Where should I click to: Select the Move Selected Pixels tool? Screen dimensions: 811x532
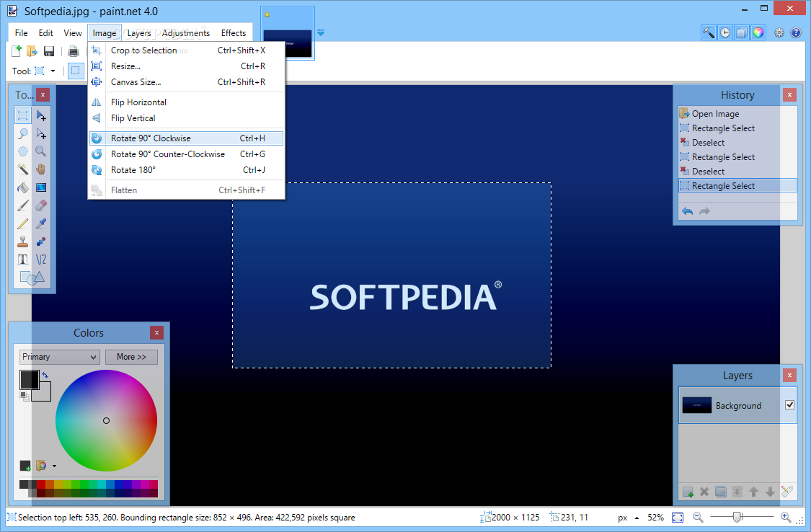point(41,115)
